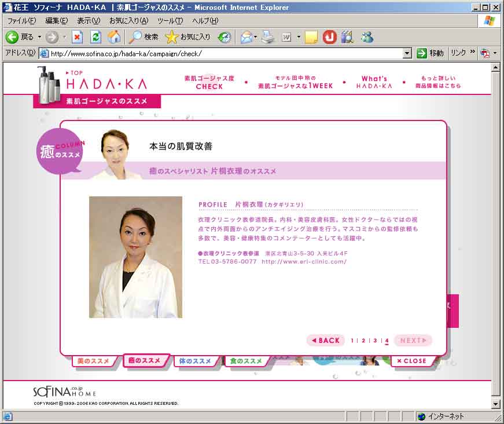The width and height of the screenshot is (504, 424).
Task: Click the URL address input field
Action: (226, 53)
